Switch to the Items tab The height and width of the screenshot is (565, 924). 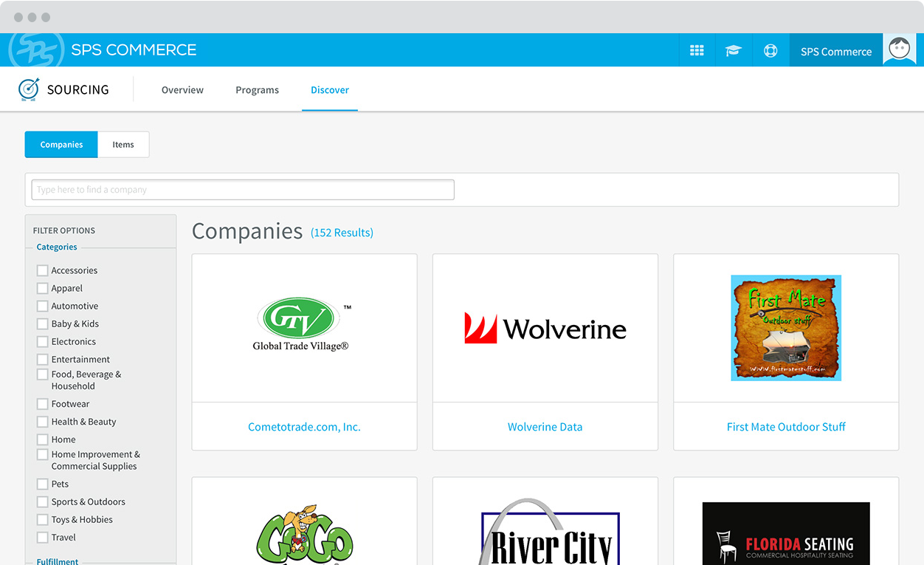[123, 144]
